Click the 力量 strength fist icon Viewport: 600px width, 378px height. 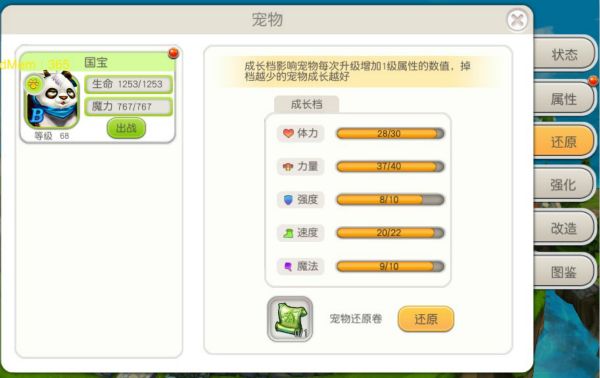(288, 166)
